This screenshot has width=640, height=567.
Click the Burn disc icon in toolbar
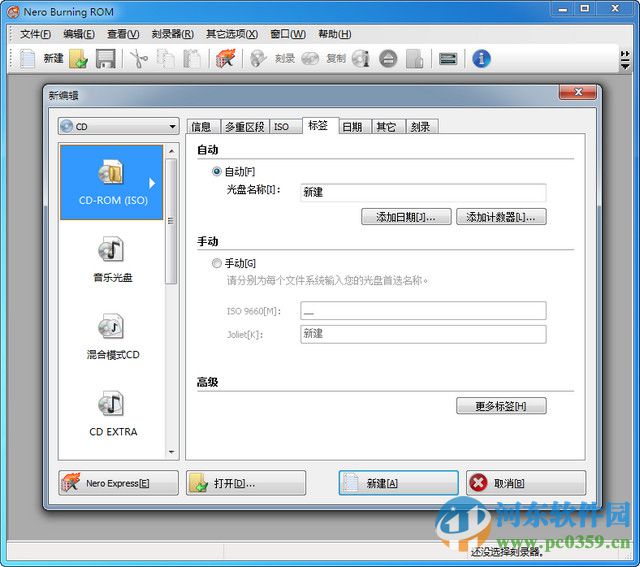tap(258, 59)
